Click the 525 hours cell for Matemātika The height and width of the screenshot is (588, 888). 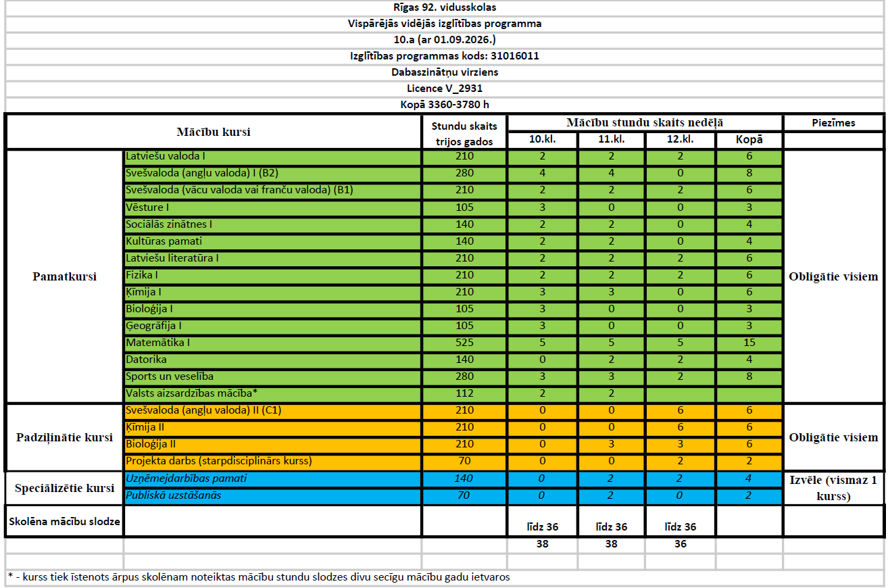coord(464,343)
